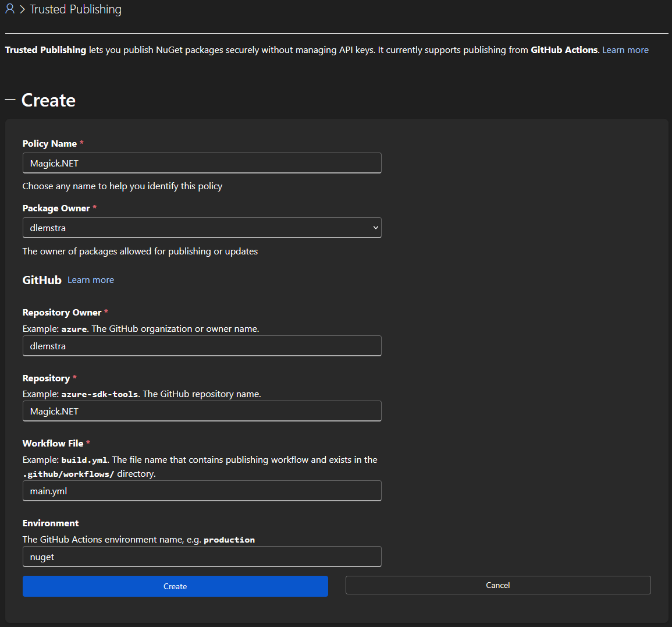Open Trusted Publishing breadcrumb link
The height and width of the screenshot is (627, 672).
click(75, 9)
